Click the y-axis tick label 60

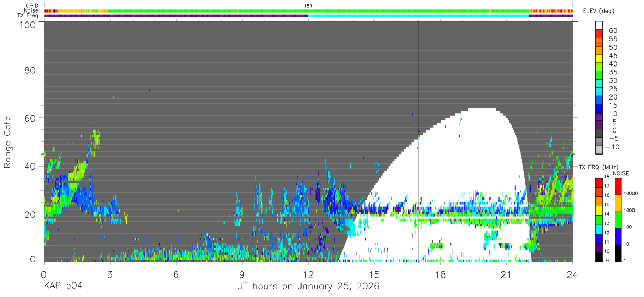coord(30,118)
